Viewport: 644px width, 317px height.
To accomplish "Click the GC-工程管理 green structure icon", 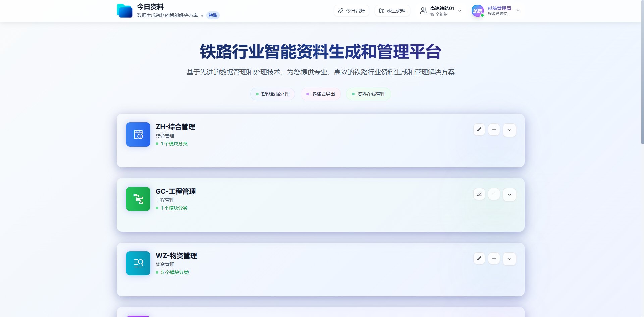I will tap(138, 199).
